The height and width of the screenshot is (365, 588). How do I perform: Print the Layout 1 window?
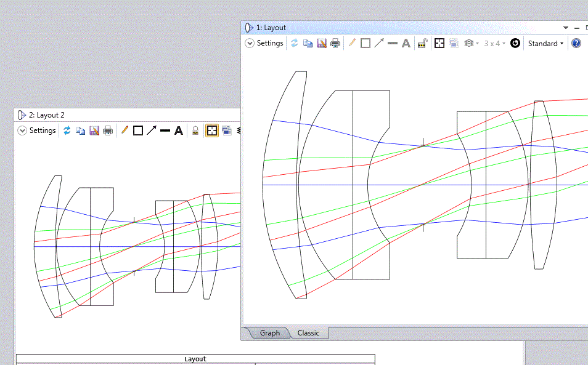(335, 44)
